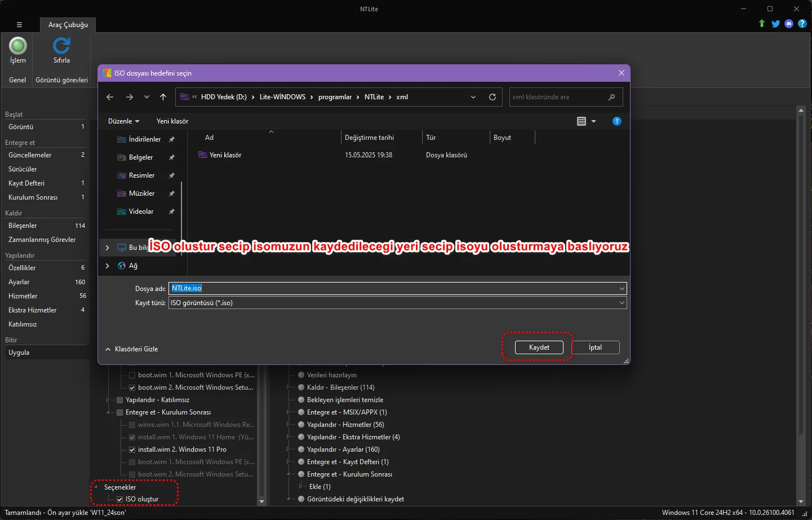Click Klasörleri Gizle to hide folders
The height and width of the screenshot is (520, 812).
(x=131, y=349)
